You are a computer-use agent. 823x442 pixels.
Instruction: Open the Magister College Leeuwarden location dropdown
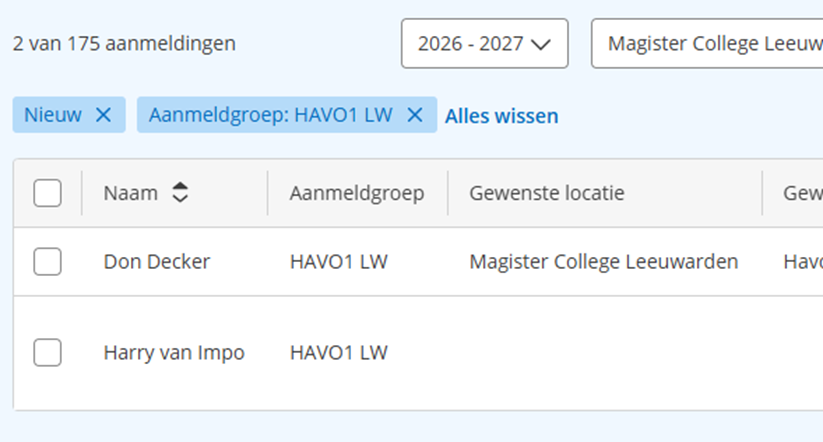(707, 44)
